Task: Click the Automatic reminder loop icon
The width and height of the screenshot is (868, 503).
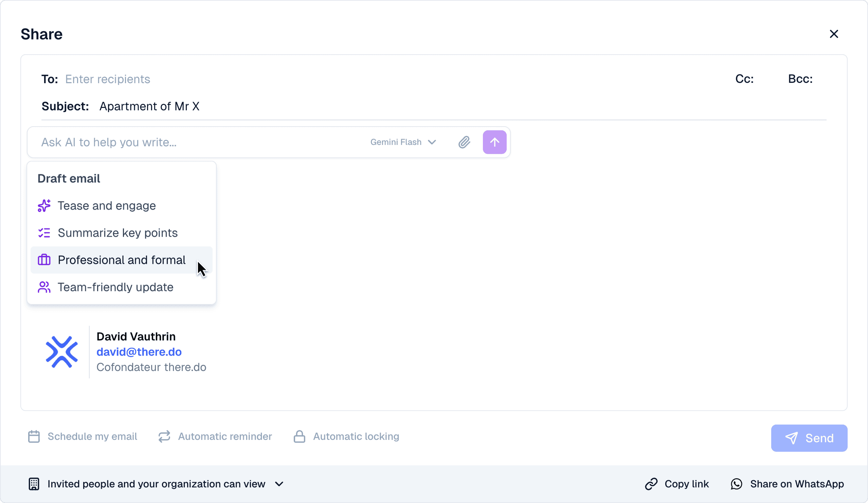Action: click(164, 436)
